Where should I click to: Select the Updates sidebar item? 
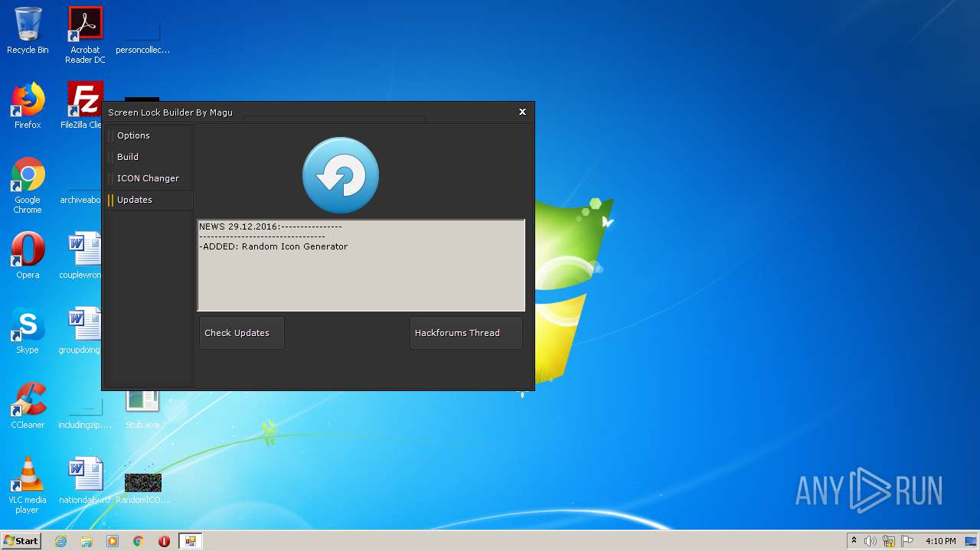[x=149, y=200]
